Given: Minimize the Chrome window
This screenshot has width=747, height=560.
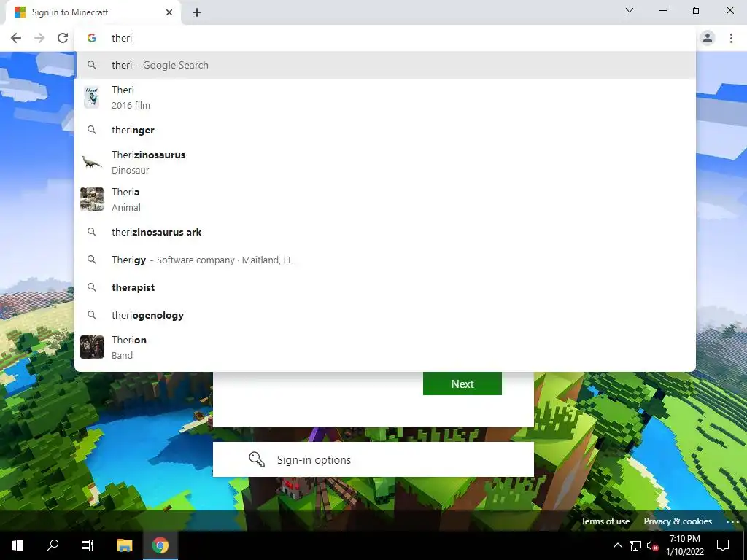Looking at the screenshot, I should point(662,10).
